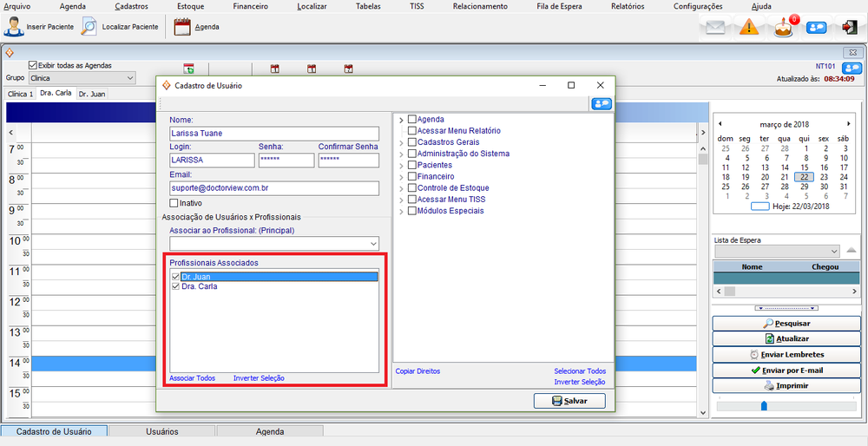The image size is (868, 446).
Task: Expand the Cadastros Gerais tree node
Action: pos(401,142)
